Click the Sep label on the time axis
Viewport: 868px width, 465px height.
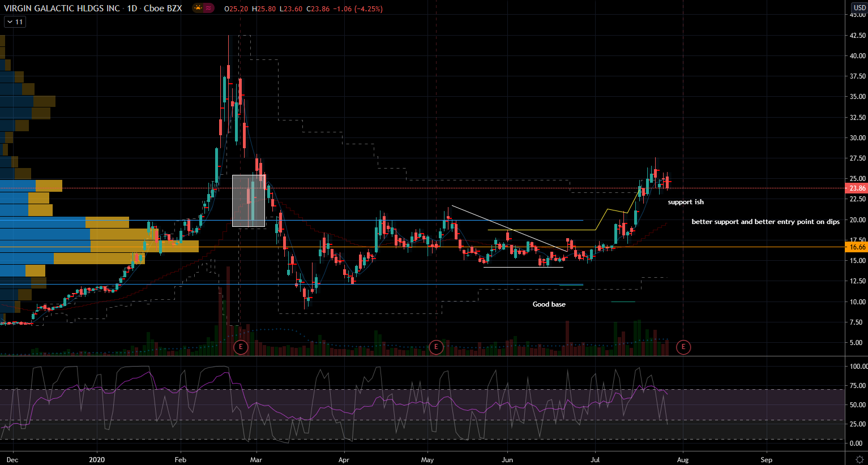766,460
